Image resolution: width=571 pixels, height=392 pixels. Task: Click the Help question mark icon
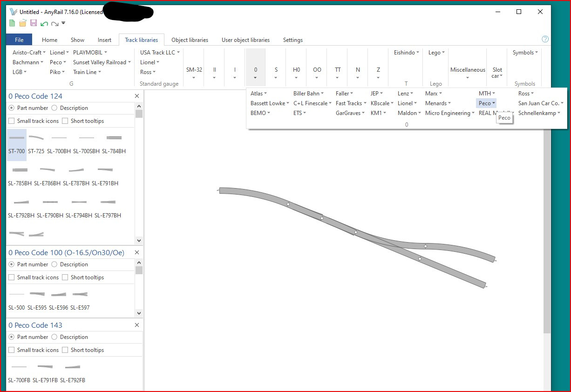click(x=545, y=39)
